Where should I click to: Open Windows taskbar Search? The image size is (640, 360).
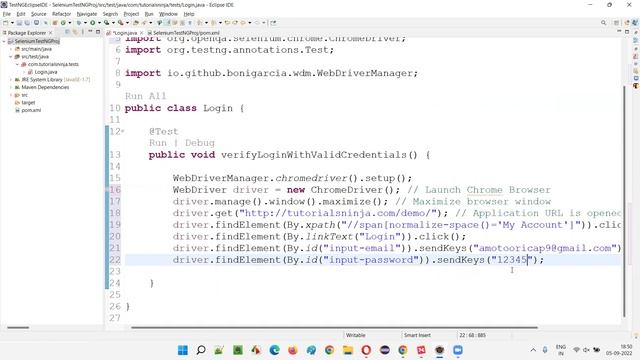[x=201, y=350]
